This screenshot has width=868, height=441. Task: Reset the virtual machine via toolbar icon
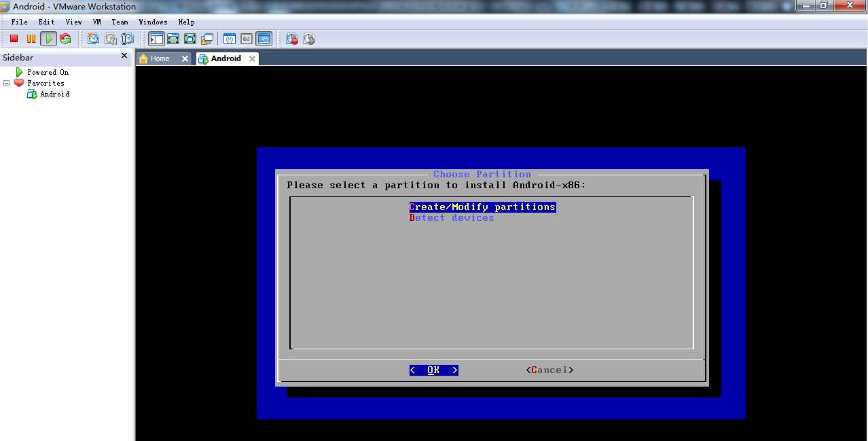pos(65,39)
